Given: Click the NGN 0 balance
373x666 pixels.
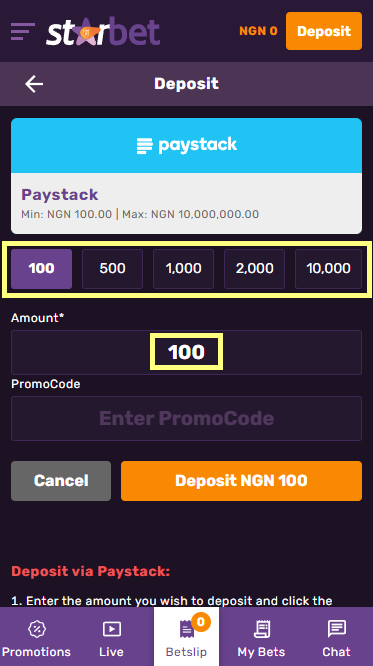Looking at the screenshot, I should point(258,31).
